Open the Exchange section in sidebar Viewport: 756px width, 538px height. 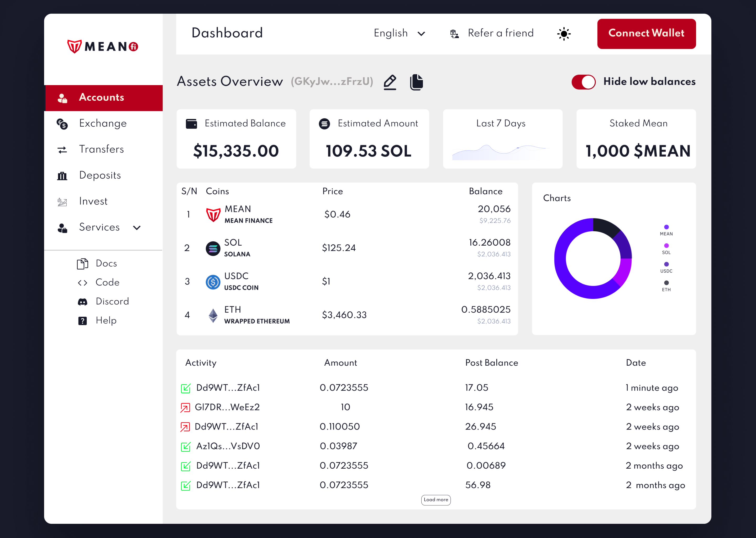point(103,123)
